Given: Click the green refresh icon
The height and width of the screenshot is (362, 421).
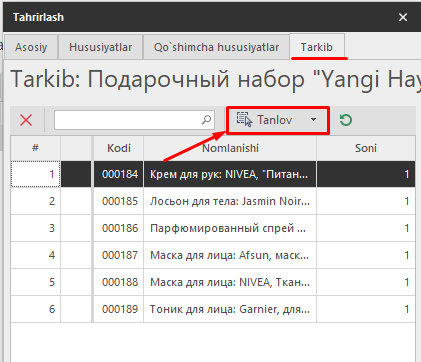Looking at the screenshot, I should click(x=346, y=120).
